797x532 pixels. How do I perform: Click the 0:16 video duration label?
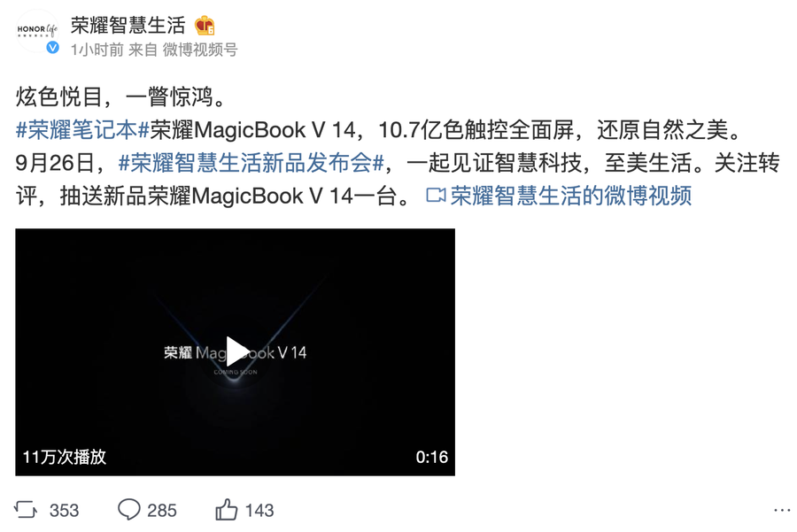431,457
